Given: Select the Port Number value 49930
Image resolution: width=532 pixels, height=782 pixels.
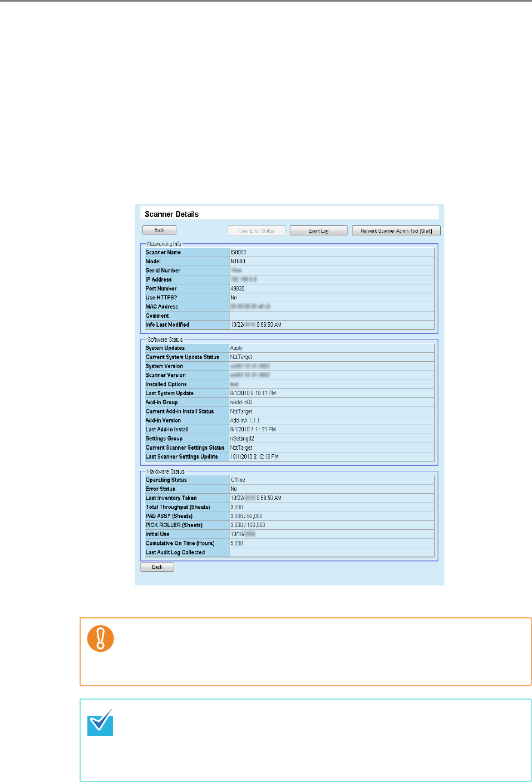Looking at the screenshot, I should 238,288.
